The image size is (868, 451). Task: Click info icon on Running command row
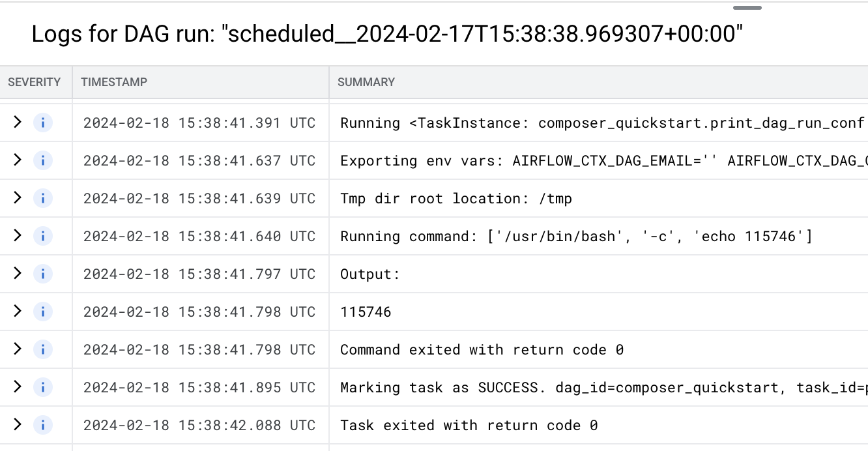point(43,236)
